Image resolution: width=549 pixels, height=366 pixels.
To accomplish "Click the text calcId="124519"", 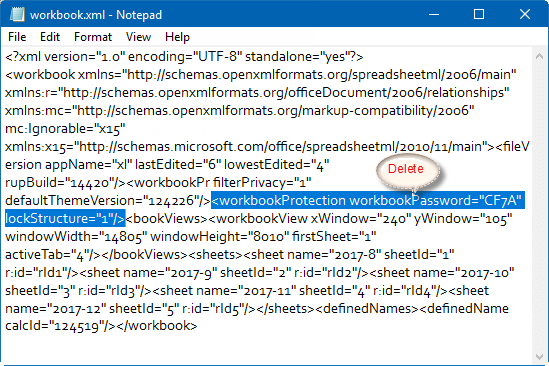I will coord(55,326).
